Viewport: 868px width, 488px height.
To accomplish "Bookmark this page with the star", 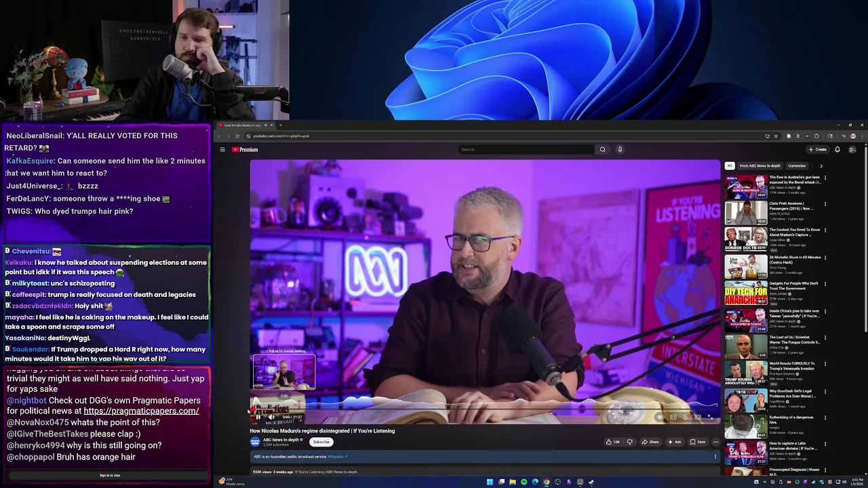I will 776,136.
